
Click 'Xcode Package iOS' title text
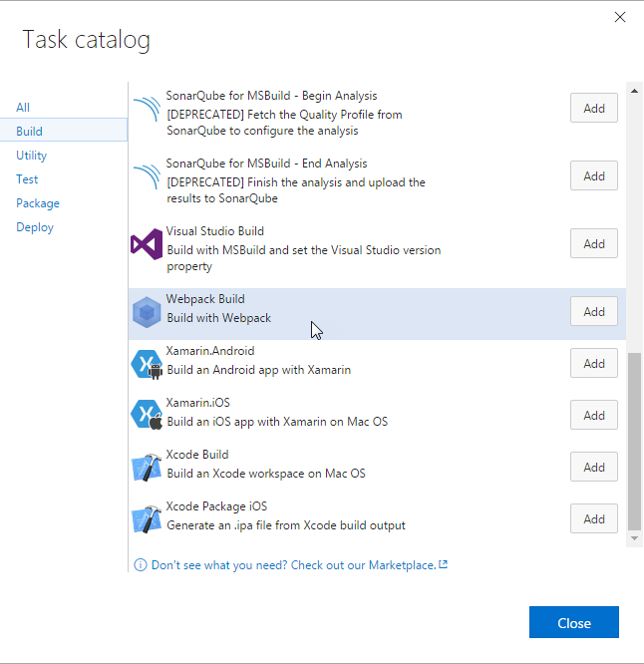point(216,506)
